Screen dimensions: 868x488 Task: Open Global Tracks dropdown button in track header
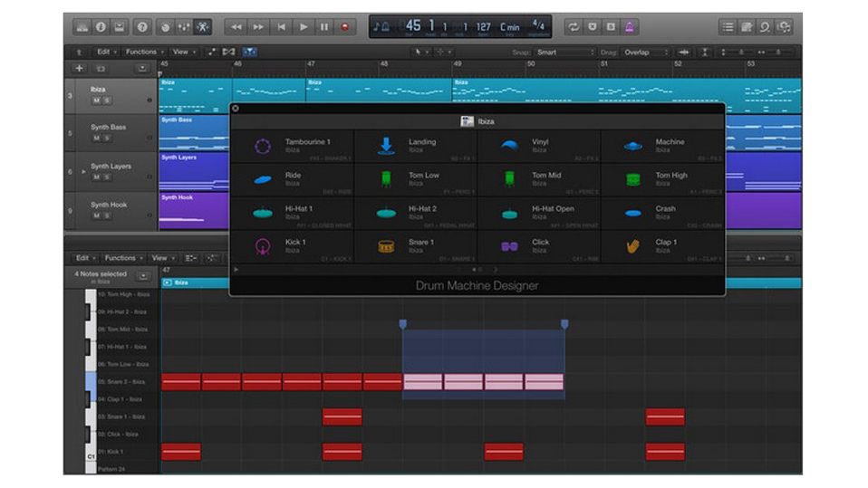pyautogui.click(x=142, y=69)
